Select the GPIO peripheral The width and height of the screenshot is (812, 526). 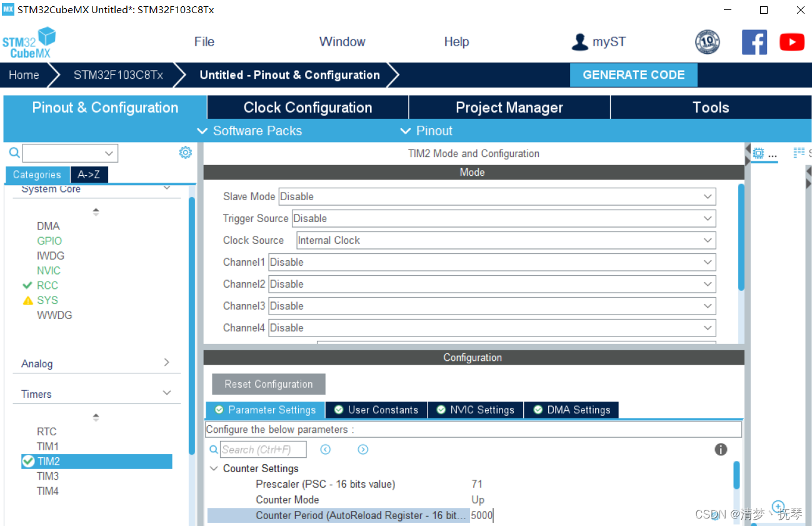[49, 241]
